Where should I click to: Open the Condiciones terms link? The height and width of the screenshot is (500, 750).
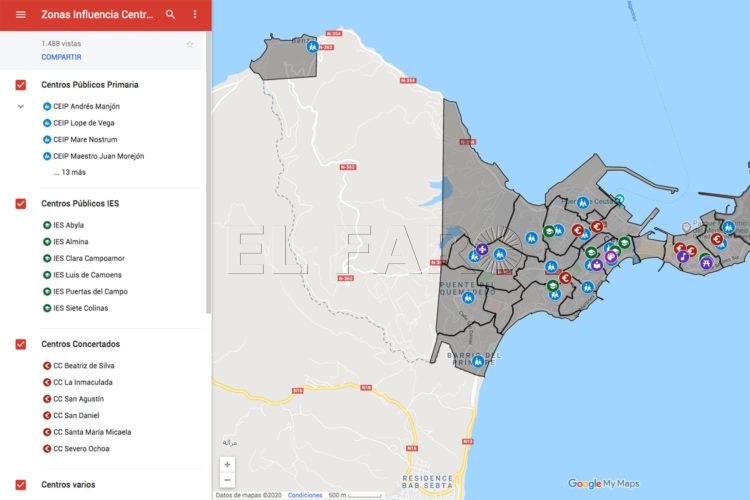[305, 495]
